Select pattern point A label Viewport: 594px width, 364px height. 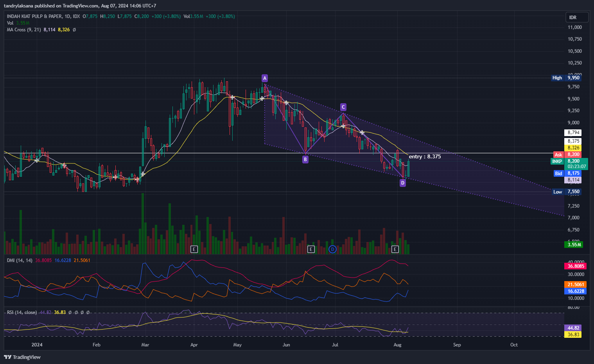tap(265, 78)
